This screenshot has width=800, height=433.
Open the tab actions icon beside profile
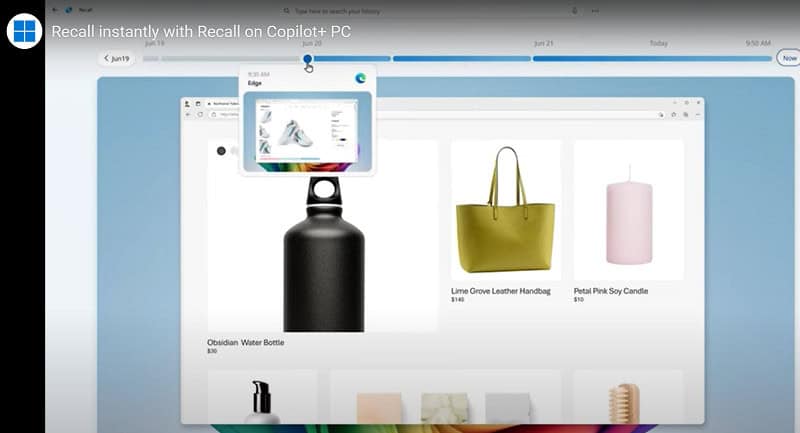198,104
